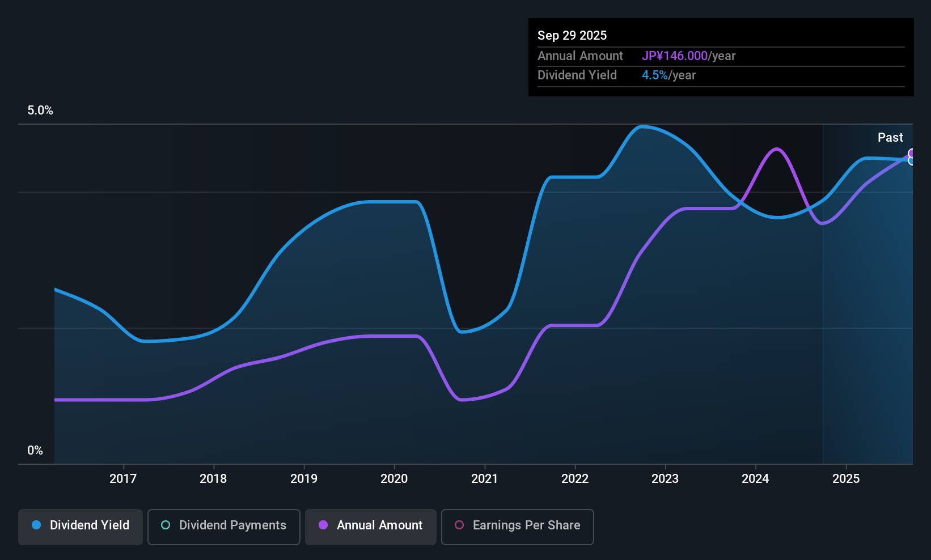Enable the Dividend Payments series

[223, 526]
